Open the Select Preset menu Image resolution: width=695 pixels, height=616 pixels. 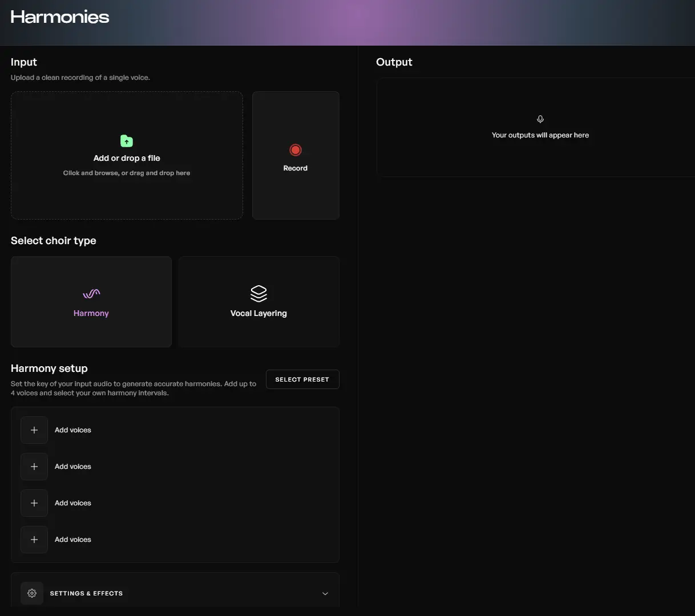(x=302, y=379)
